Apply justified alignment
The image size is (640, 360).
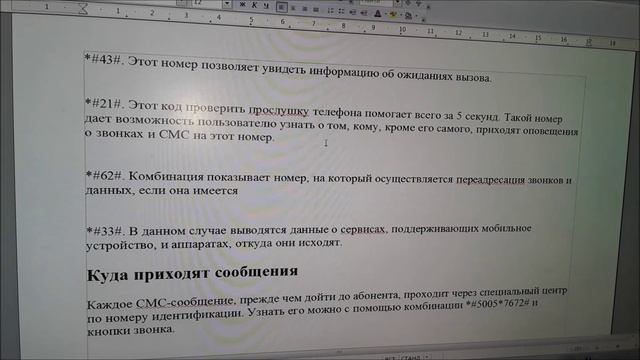click(316, 10)
